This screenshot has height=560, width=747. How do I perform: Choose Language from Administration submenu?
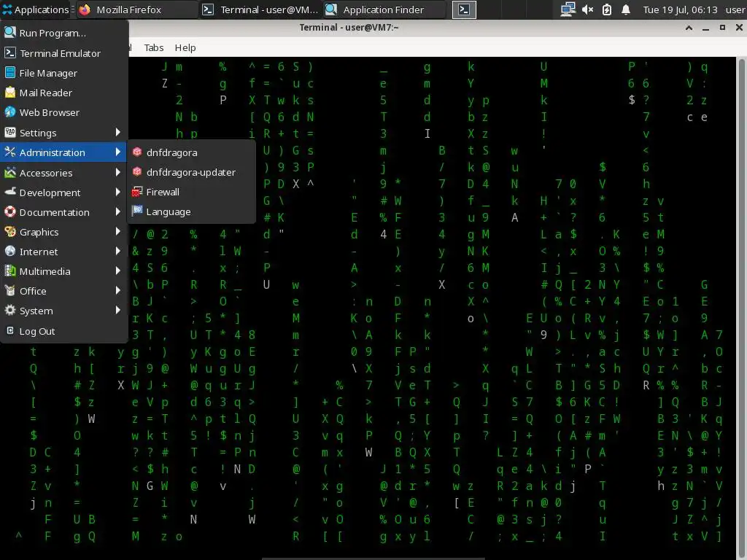(191, 211)
